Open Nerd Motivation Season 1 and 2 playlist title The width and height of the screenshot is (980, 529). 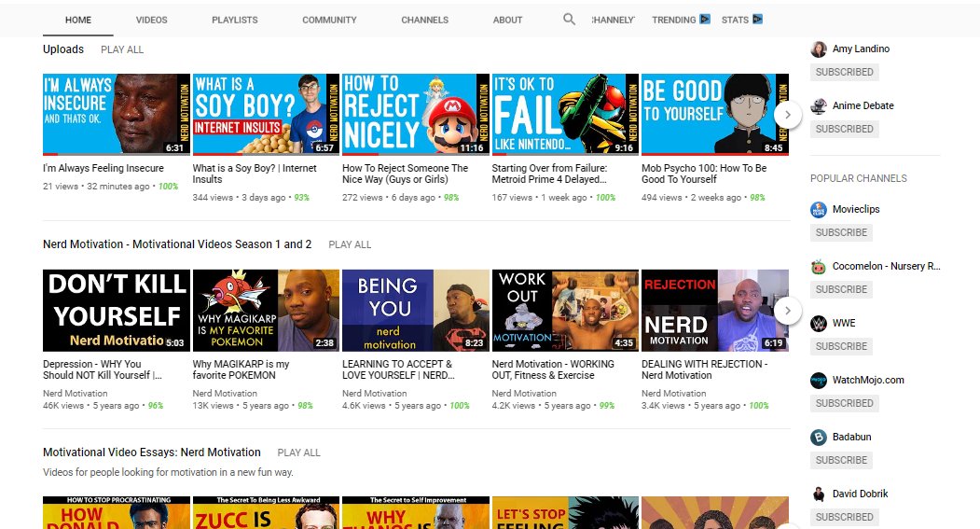pos(177,244)
